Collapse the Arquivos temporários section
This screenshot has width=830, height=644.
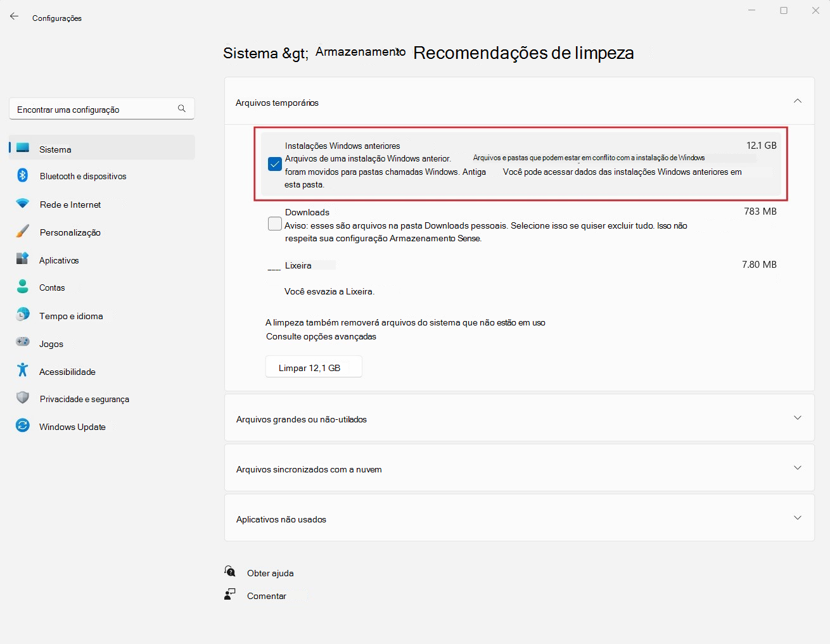(x=798, y=101)
